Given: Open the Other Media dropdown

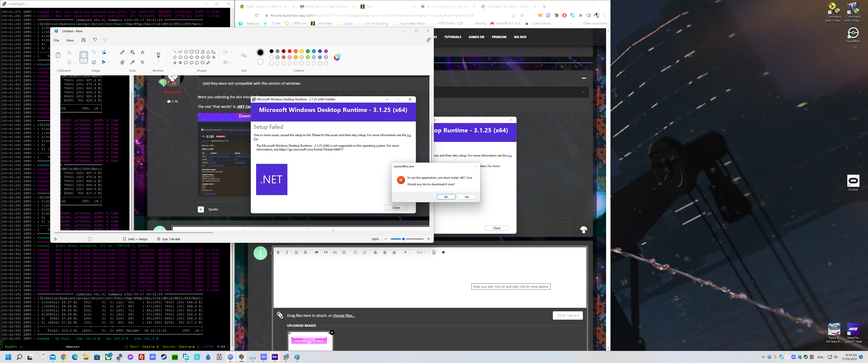Looking at the screenshot, I should pos(567,316).
